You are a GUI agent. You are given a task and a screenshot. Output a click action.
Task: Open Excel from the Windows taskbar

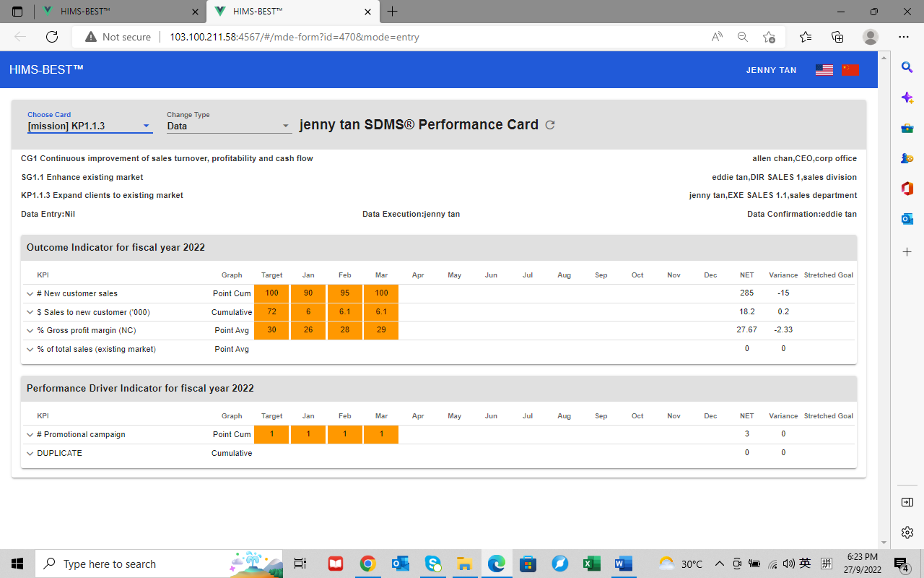tap(591, 564)
